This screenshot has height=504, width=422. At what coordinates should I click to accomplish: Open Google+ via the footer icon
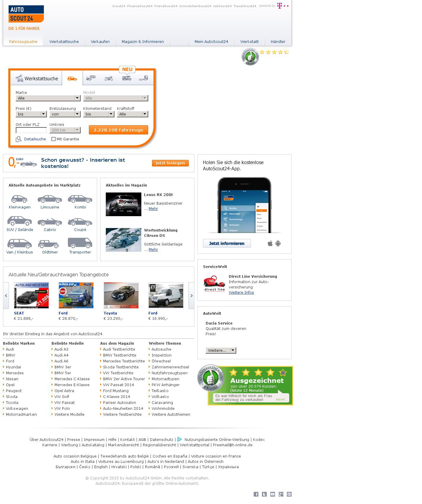coord(281,494)
